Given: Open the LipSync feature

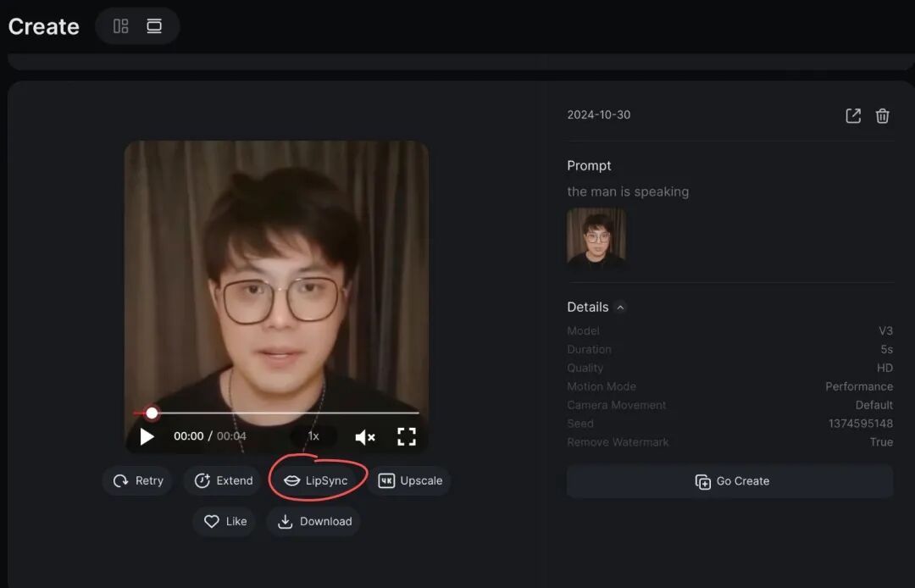Looking at the screenshot, I should 316,480.
